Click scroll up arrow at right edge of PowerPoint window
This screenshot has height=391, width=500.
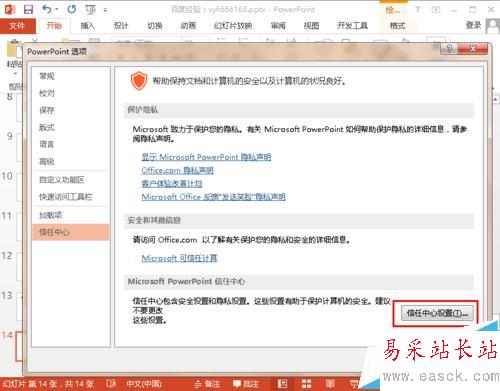tap(496, 99)
